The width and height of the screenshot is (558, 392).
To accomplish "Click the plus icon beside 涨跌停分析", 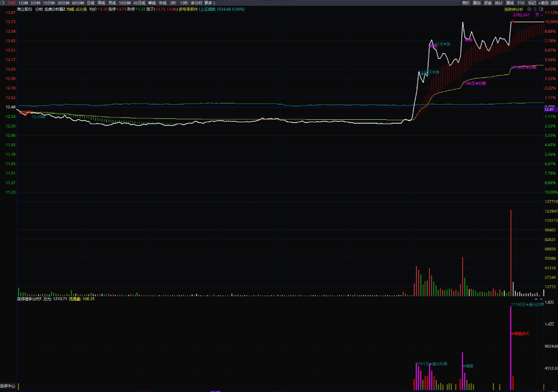I will pos(528,9).
